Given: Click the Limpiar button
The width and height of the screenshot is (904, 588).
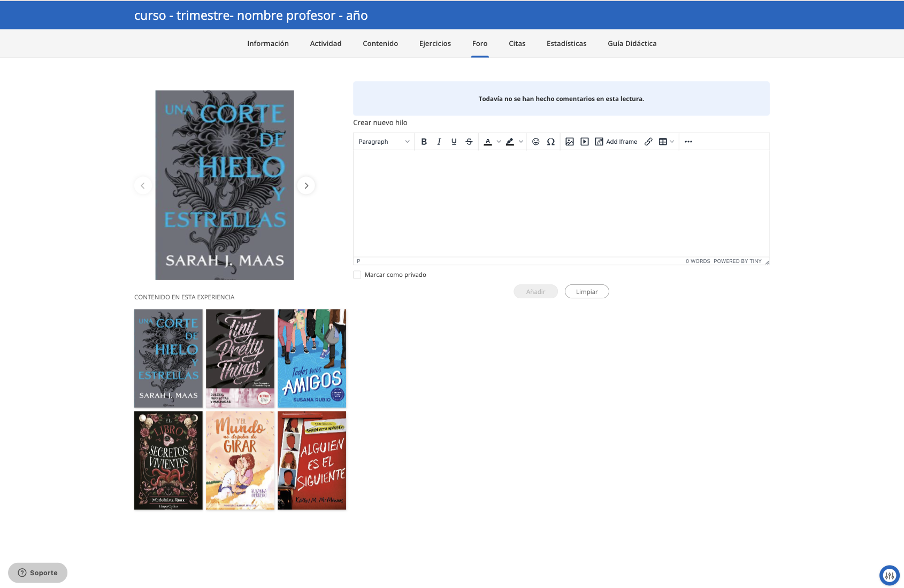Looking at the screenshot, I should click(587, 292).
